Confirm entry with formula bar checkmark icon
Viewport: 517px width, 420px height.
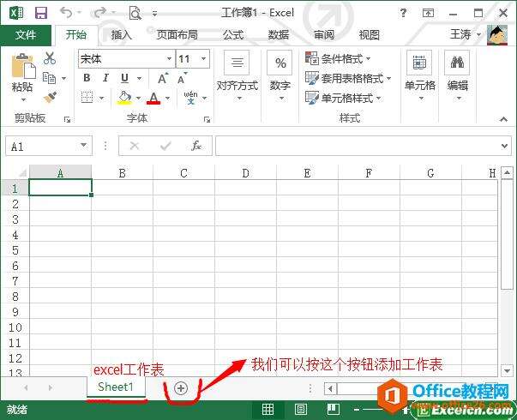[165, 146]
